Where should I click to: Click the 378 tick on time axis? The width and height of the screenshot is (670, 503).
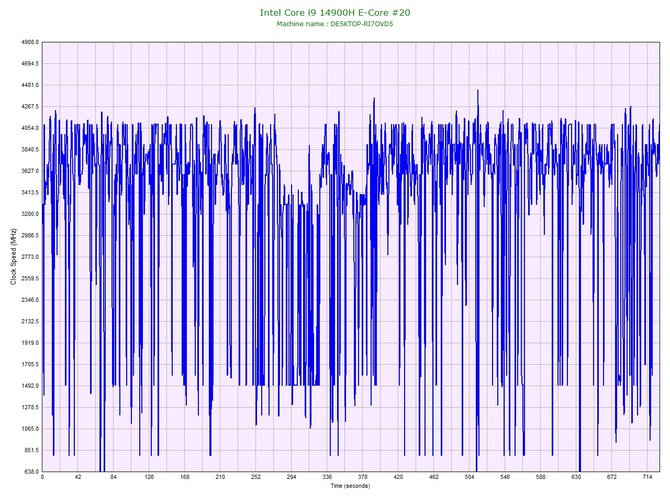(363, 477)
